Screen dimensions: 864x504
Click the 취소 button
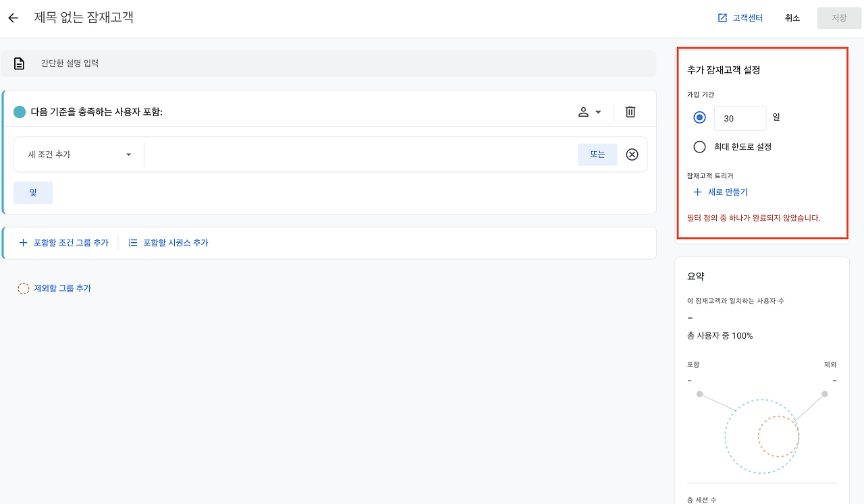792,18
